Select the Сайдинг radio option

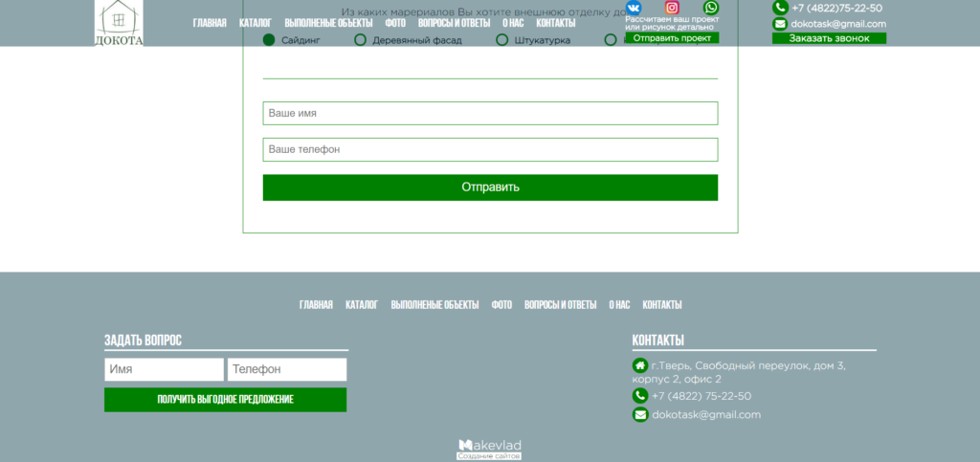(269, 40)
